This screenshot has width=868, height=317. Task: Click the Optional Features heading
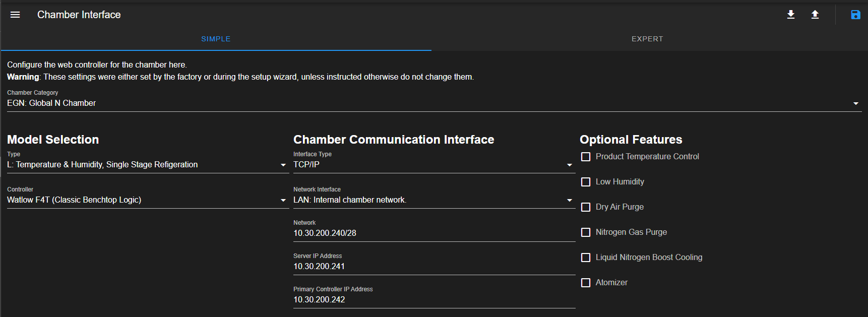pos(631,140)
